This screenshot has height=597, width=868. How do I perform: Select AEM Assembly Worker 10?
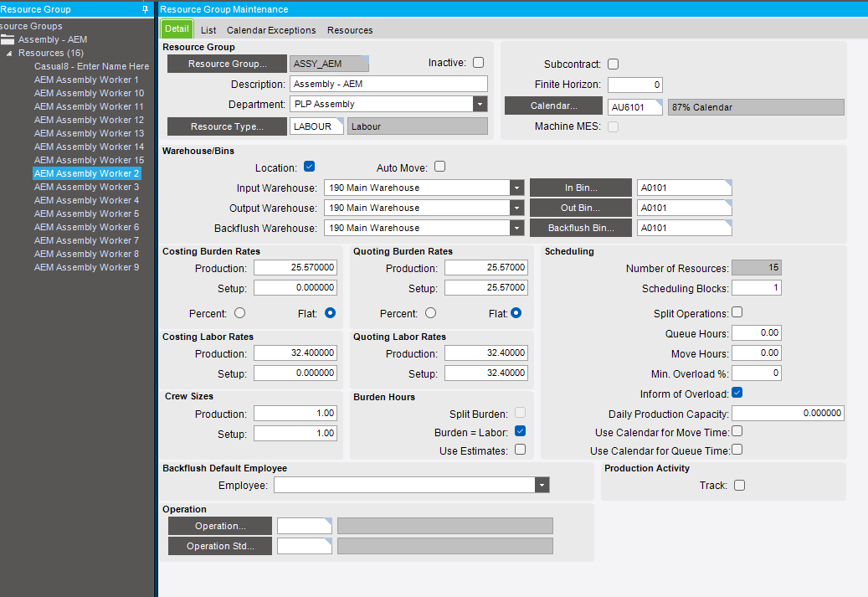coord(89,93)
